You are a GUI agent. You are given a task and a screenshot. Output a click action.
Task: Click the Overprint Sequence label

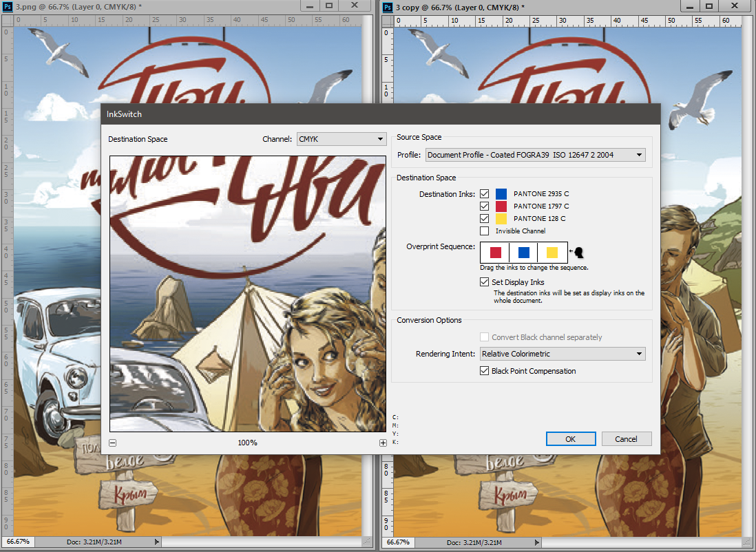pos(441,246)
